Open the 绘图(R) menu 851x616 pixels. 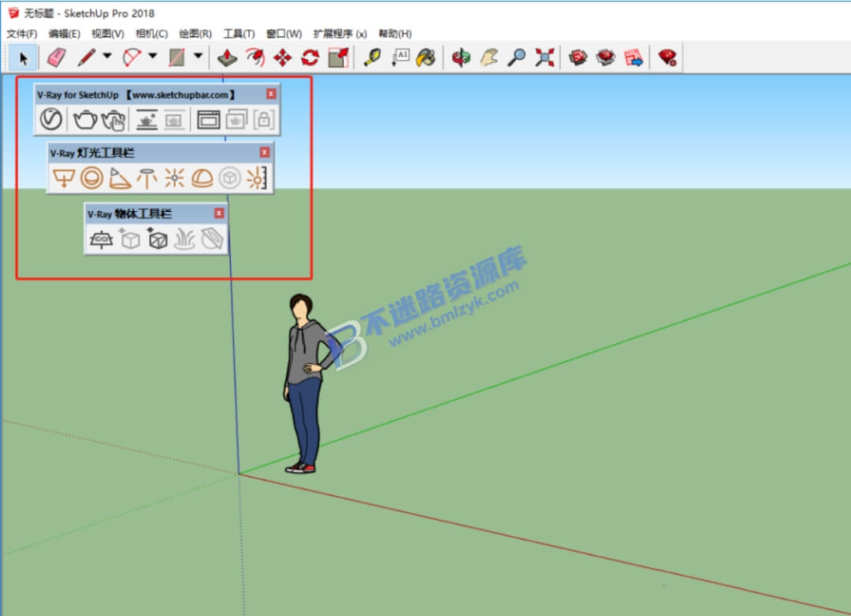pyautogui.click(x=195, y=34)
